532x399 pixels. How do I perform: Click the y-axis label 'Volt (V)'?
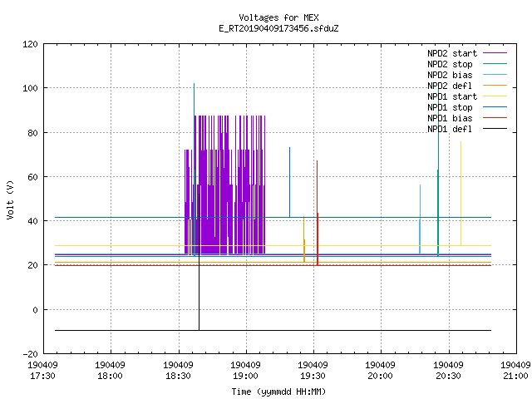[x=11, y=199]
